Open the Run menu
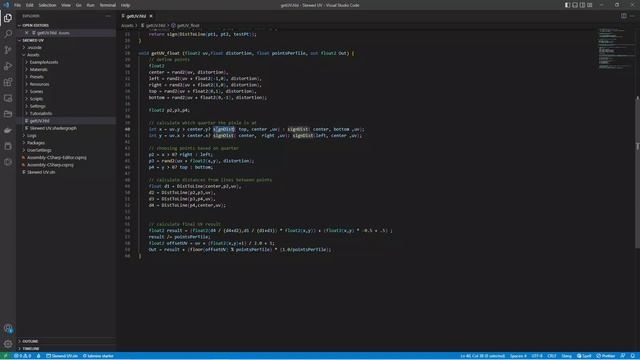The image size is (640, 360). pyautogui.click(x=91, y=5)
